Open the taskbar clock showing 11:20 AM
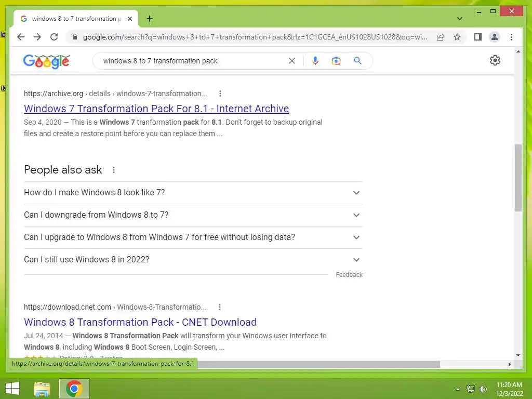Screen dimensions: 532x399 click(x=509, y=389)
